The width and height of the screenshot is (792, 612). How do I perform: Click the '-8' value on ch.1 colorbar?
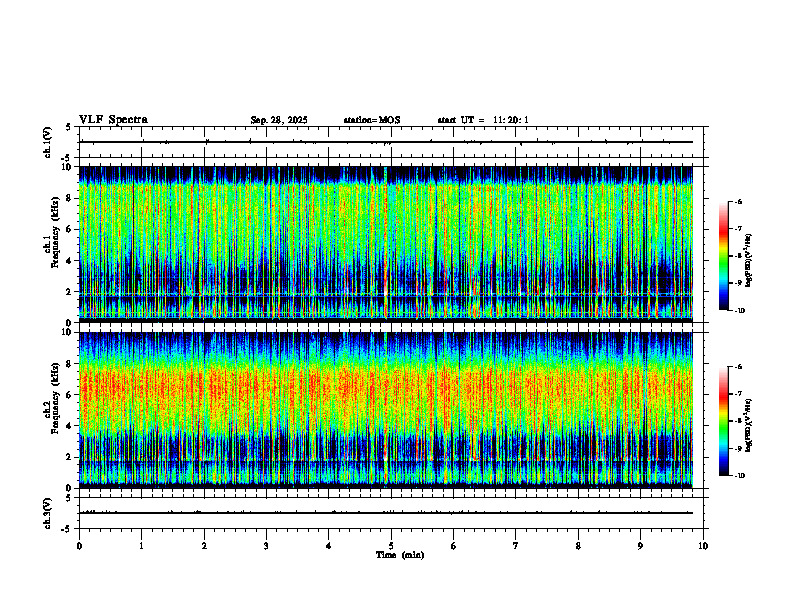click(738, 256)
